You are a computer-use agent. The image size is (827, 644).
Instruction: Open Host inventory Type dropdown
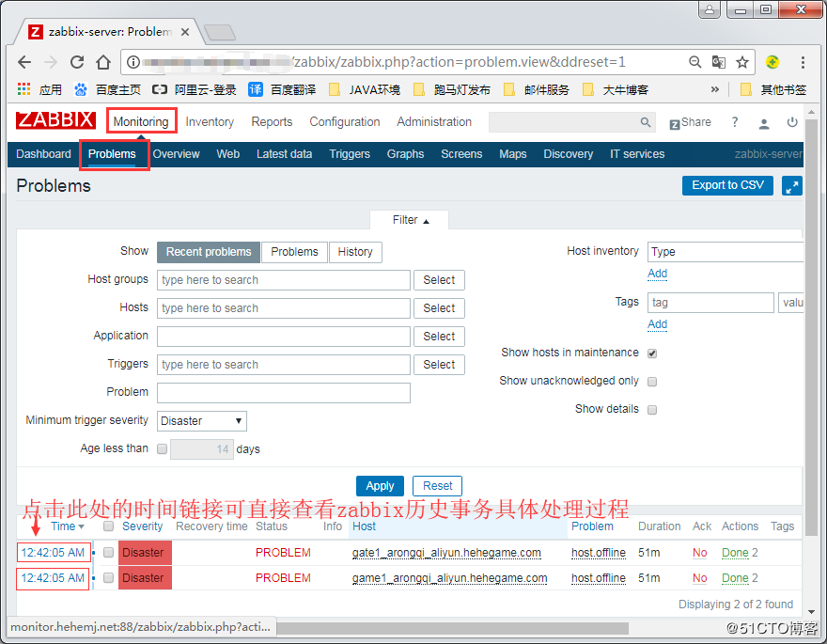726,252
